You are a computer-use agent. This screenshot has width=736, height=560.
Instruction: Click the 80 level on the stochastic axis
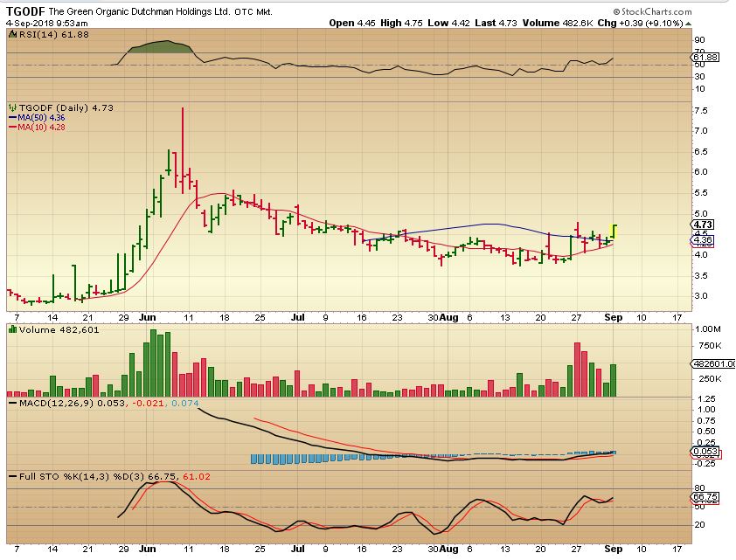(699, 488)
